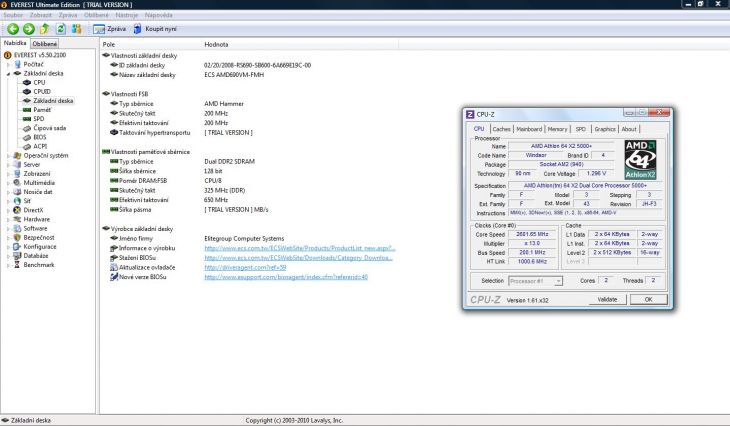The width and height of the screenshot is (730, 426).
Task: Click the users icon in the toolbar
Action: pos(76,29)
